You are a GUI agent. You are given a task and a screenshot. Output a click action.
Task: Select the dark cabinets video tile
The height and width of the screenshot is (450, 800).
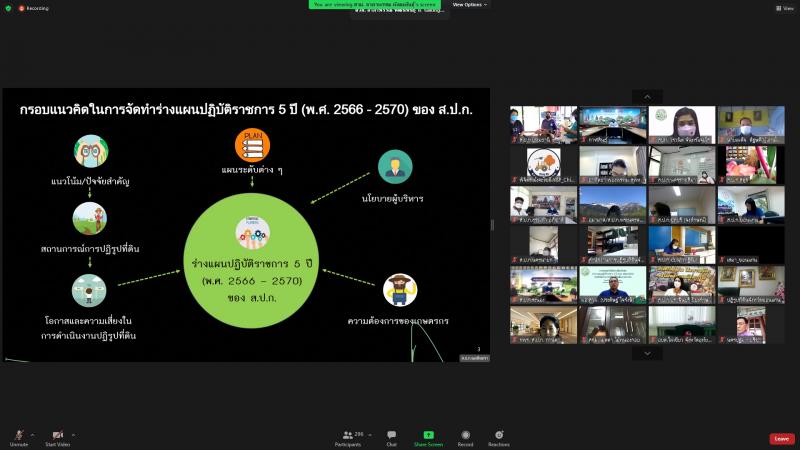pyautogui.click(x=613, y=324)
